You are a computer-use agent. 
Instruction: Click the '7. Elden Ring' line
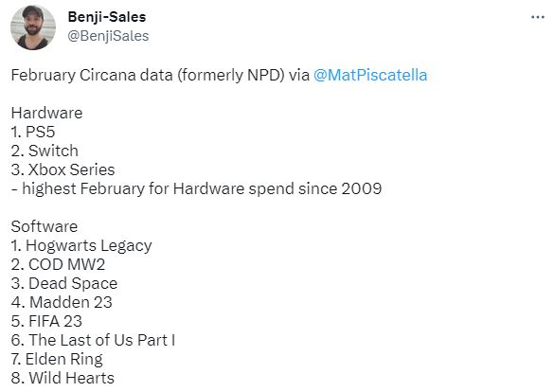[x=57, y=359]
